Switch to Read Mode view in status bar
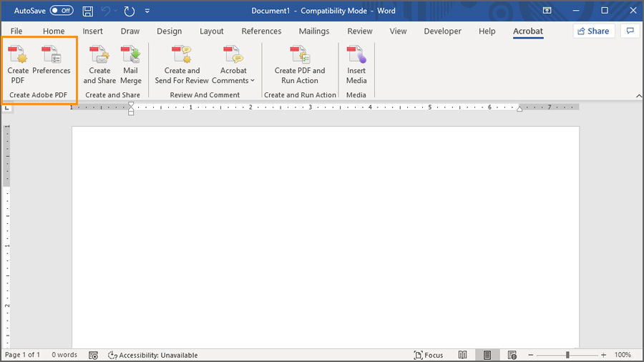The image size is (644, 362). 462,355
